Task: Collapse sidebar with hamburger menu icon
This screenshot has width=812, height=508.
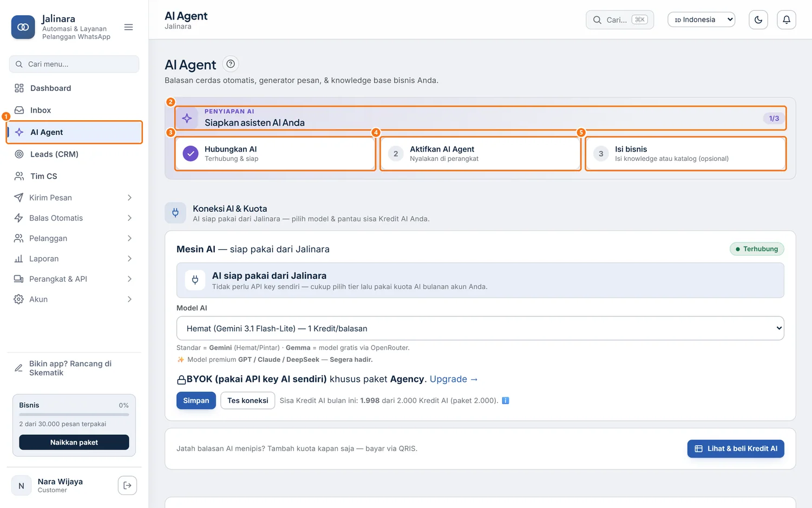Action: click(x=128, y=27)
